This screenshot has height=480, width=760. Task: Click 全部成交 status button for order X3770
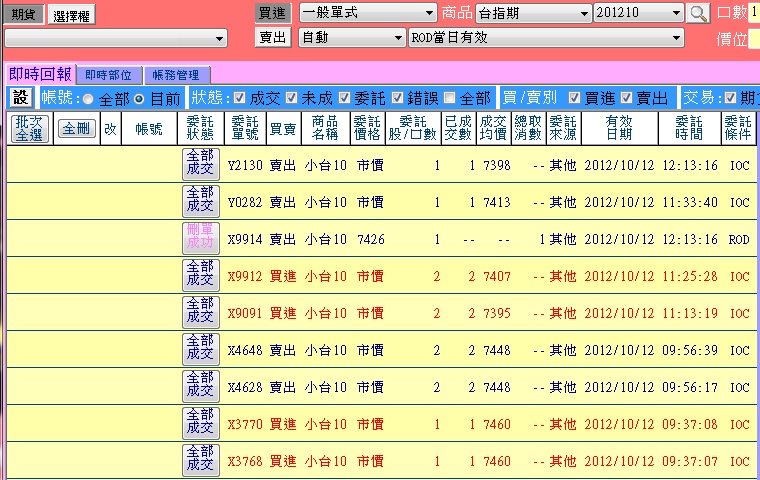coord(201,423)
